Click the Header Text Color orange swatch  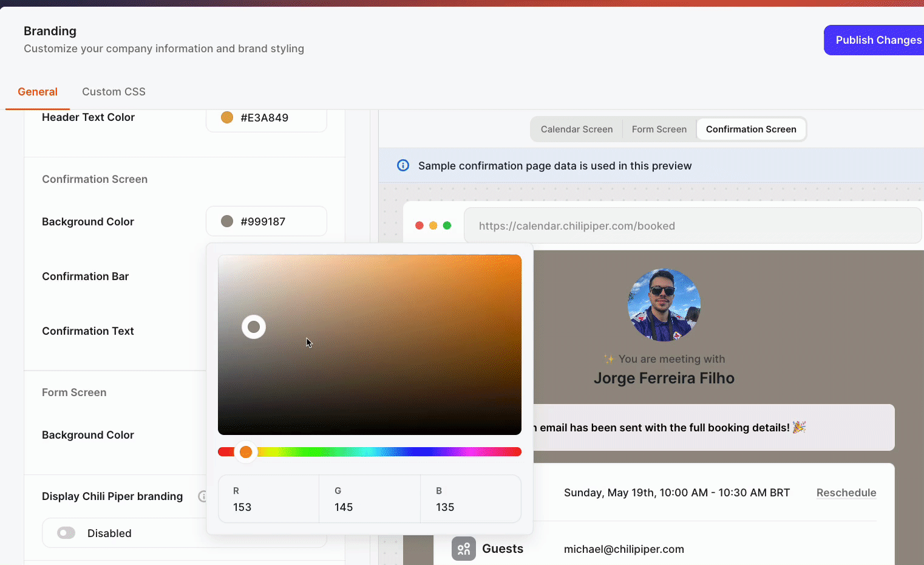point(227,117)
